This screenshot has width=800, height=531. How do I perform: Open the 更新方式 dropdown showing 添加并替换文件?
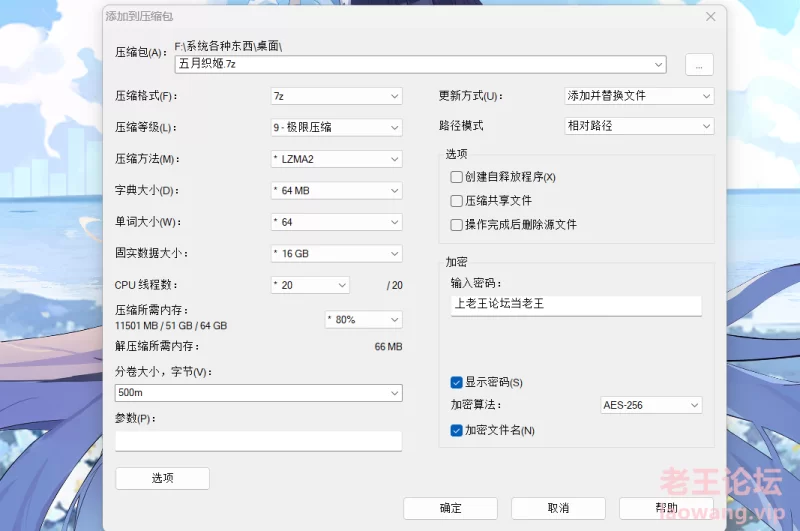click(x=639, y=96)
